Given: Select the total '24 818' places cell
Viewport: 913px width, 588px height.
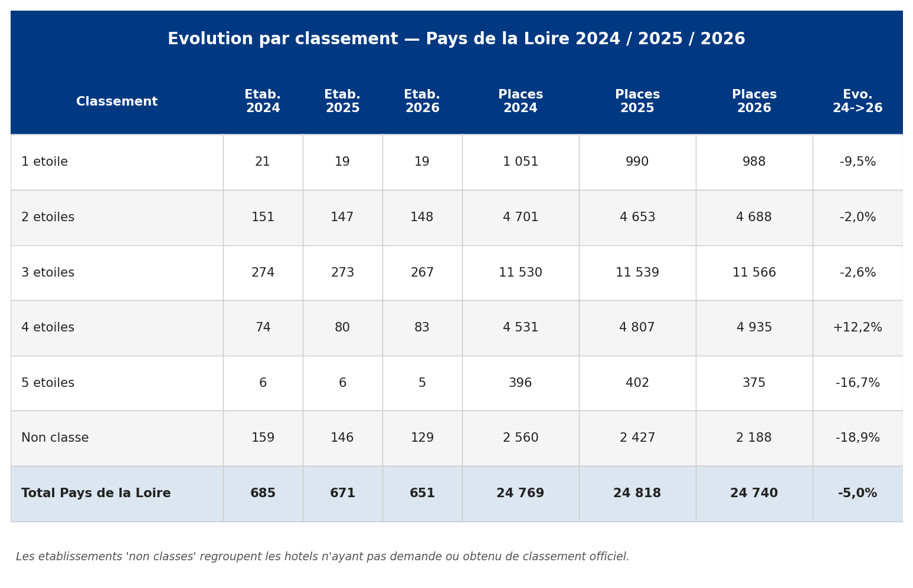Looking at the screenshot, I should click(637, 494).
